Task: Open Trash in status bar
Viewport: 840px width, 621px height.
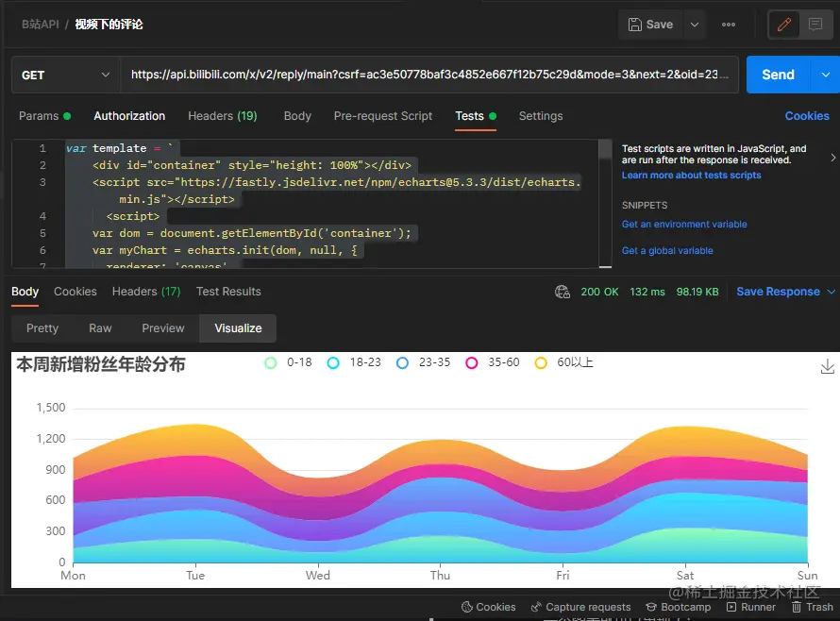Action: point(813,607)
